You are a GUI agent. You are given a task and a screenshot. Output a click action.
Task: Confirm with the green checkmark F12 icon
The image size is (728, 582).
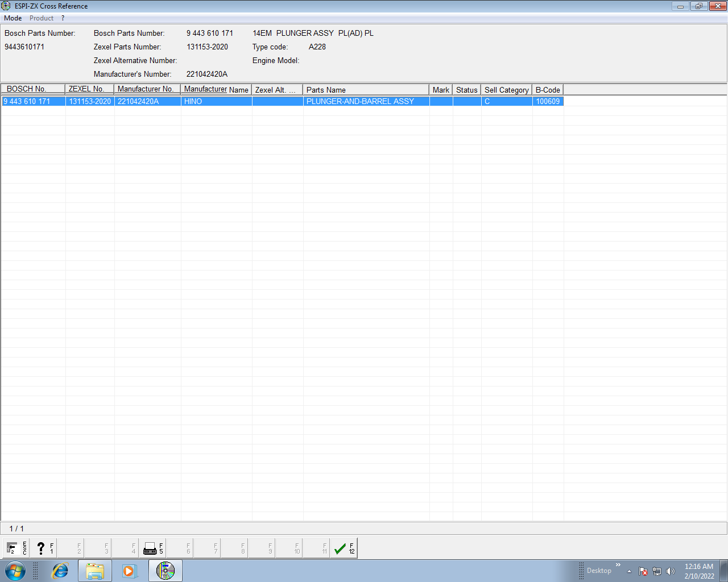(344, 548)
